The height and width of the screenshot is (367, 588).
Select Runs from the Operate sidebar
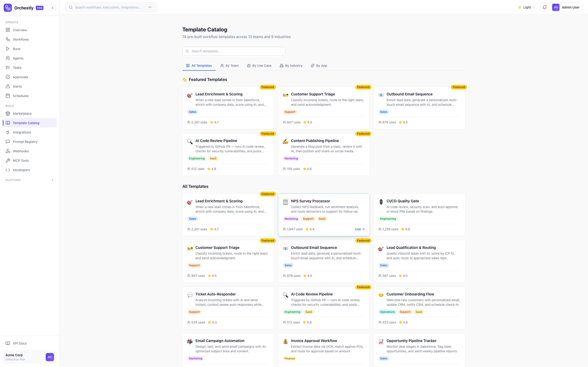coord(17,49)
